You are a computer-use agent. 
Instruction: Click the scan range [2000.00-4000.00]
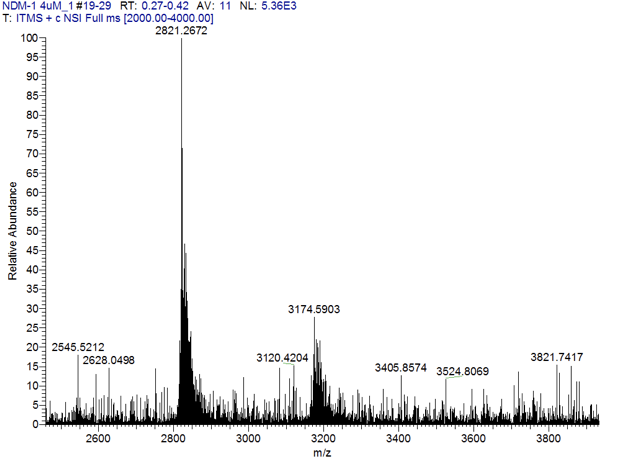click(x=169, y=18)
